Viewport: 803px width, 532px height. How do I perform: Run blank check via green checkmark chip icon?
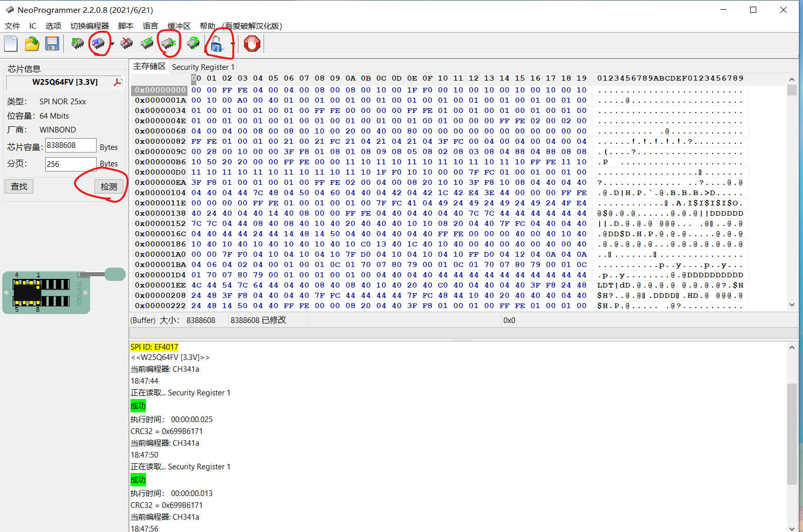coord(147,44)
